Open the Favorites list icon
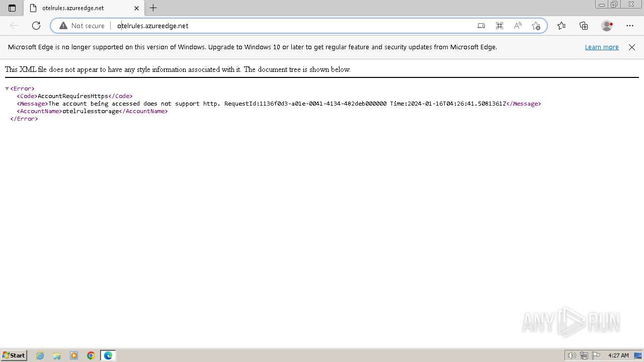The height and width of the screenshot is (362, 644). click(561, 26)
